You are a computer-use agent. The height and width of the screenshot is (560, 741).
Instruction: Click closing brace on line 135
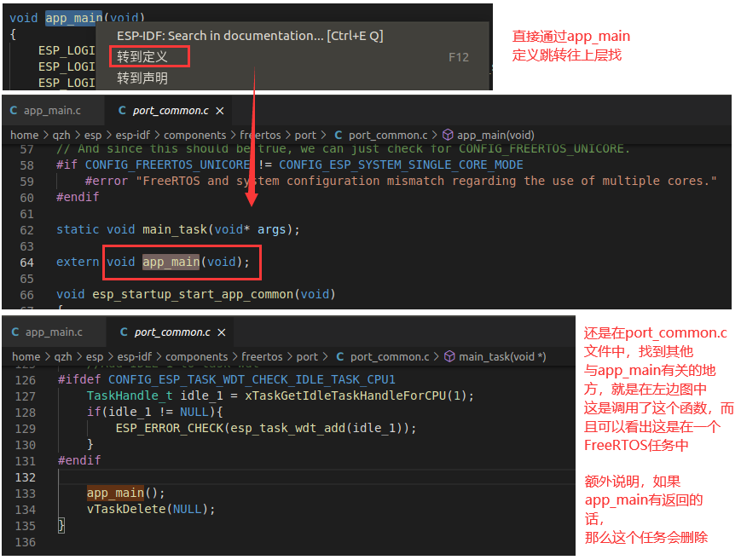(x=61, y=525)
